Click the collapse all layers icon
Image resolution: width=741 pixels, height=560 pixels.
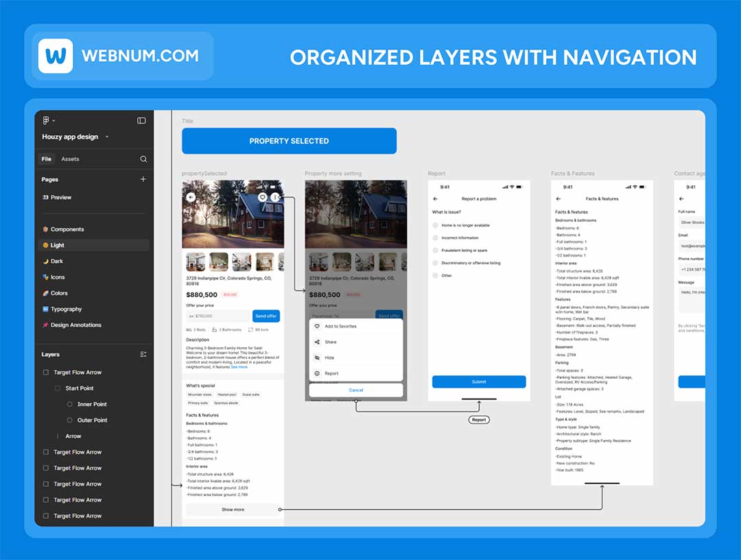pyautogui.click(x=143, y=354)
